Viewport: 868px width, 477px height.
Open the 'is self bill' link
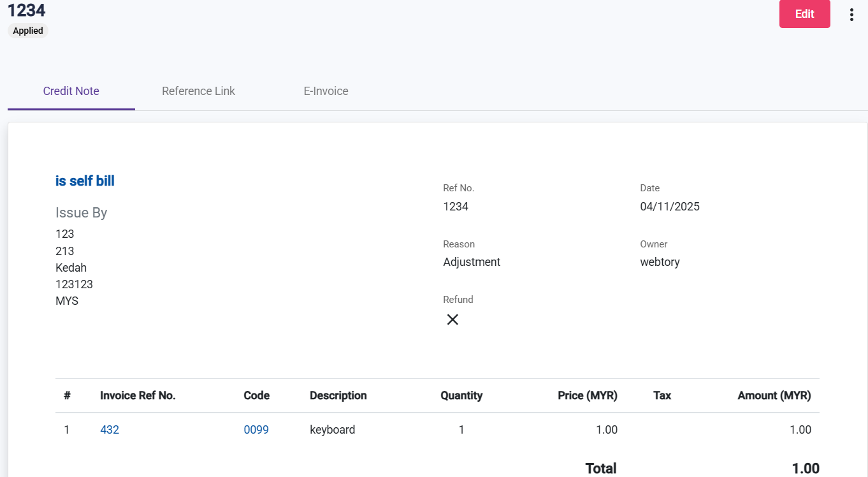click(85, 181)
